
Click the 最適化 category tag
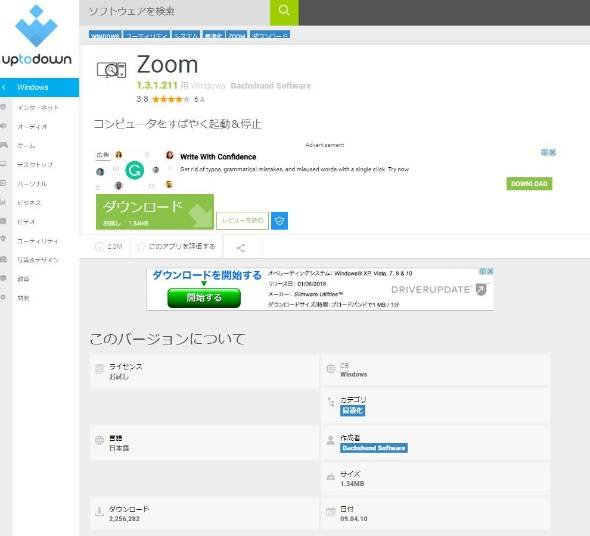[x=352, y=411]
